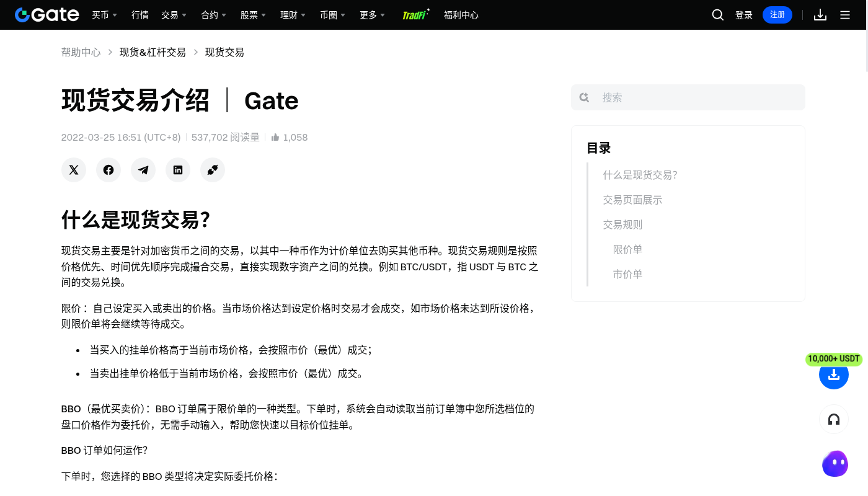Open 福利中心 in navigation bar
The height and width of the screenshot is (496, 868).
coord(461,15)
